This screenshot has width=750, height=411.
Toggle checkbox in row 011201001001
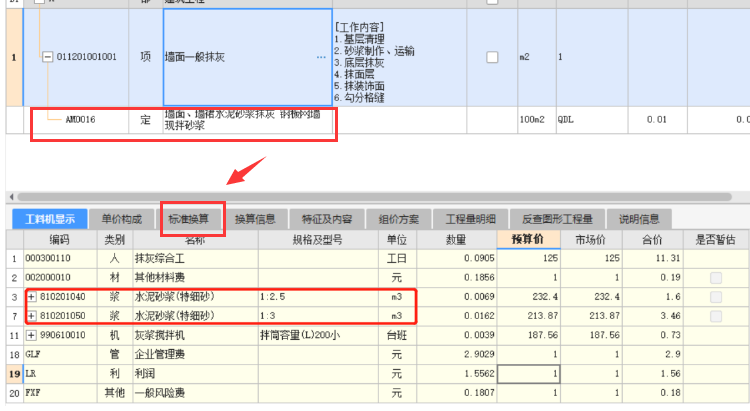pyautogui.click(x=492, y=57)
